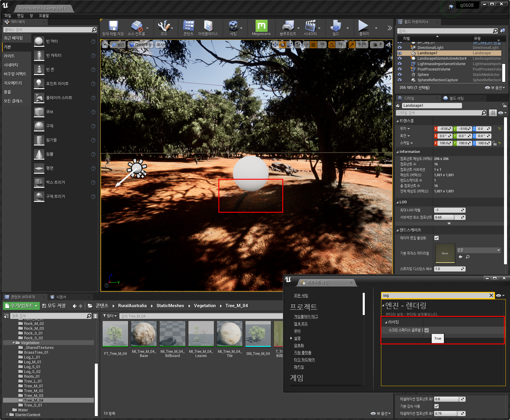
Task: Open Lit view mode dropdown
Action: click(x=140, y=45)
